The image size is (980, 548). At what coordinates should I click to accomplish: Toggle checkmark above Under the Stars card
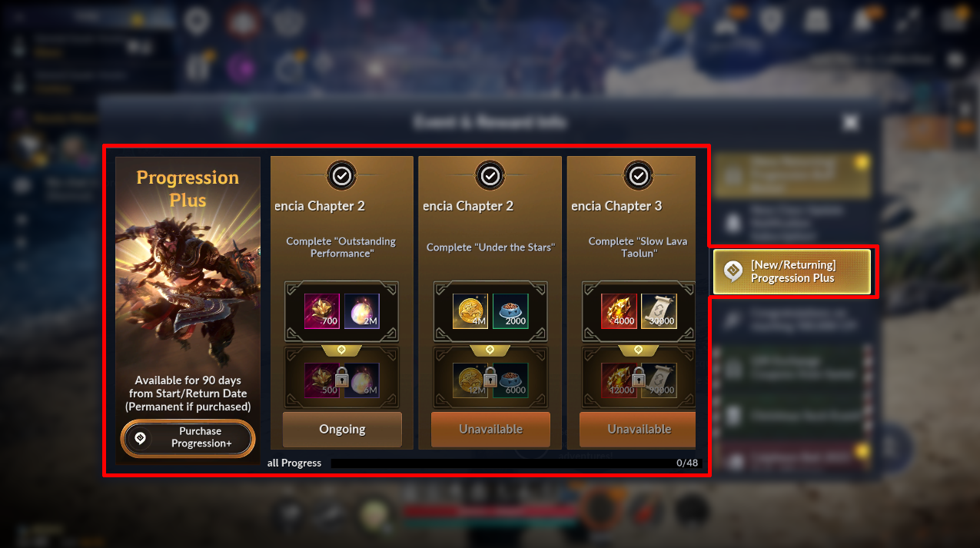(x=490, y=176)
